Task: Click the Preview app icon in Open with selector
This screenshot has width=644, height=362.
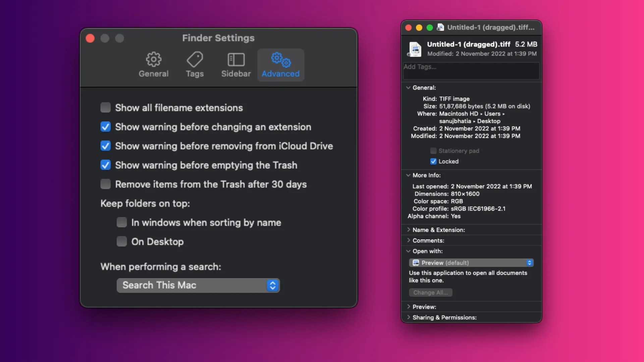Action: [416, 263]
